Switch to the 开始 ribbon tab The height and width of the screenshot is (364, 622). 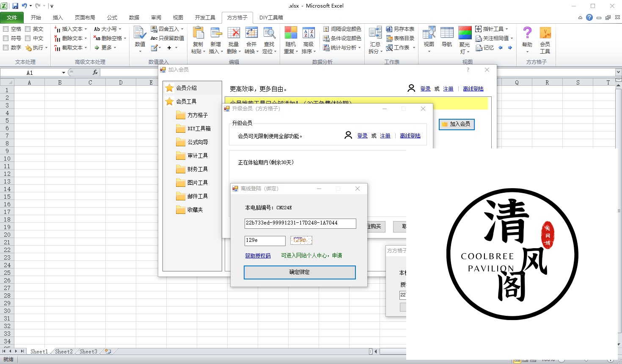point(36,17)
